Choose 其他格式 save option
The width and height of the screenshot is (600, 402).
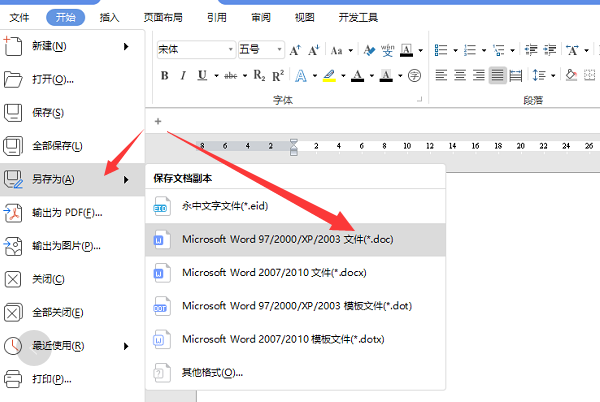tap(212, 372)
